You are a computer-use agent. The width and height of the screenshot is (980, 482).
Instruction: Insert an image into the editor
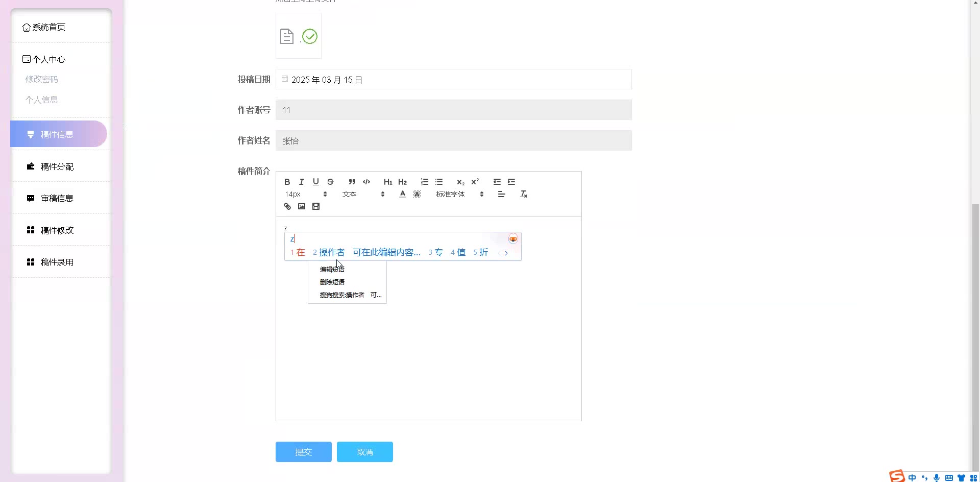tap(302, 206)
